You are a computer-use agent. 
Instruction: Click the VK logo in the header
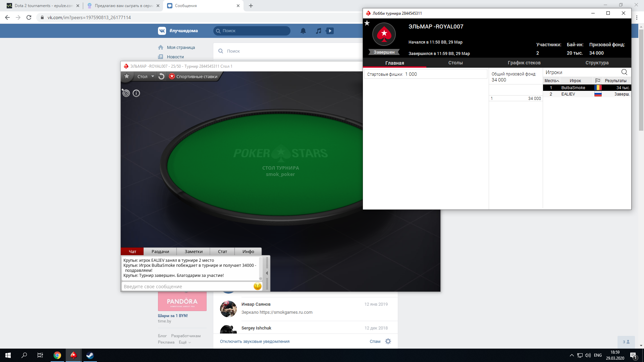[x=162, y=31]
